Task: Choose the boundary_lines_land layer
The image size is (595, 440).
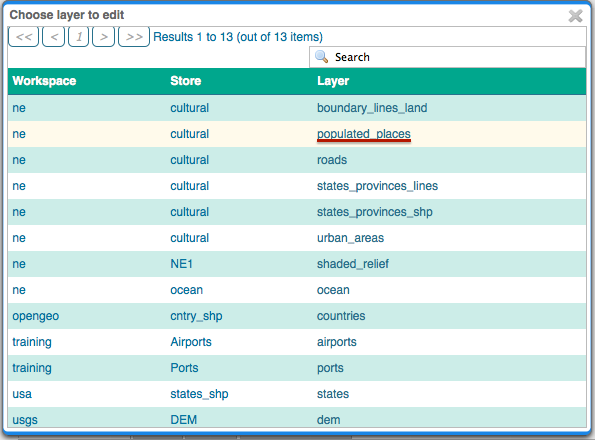Action: (x=372, y=108)
